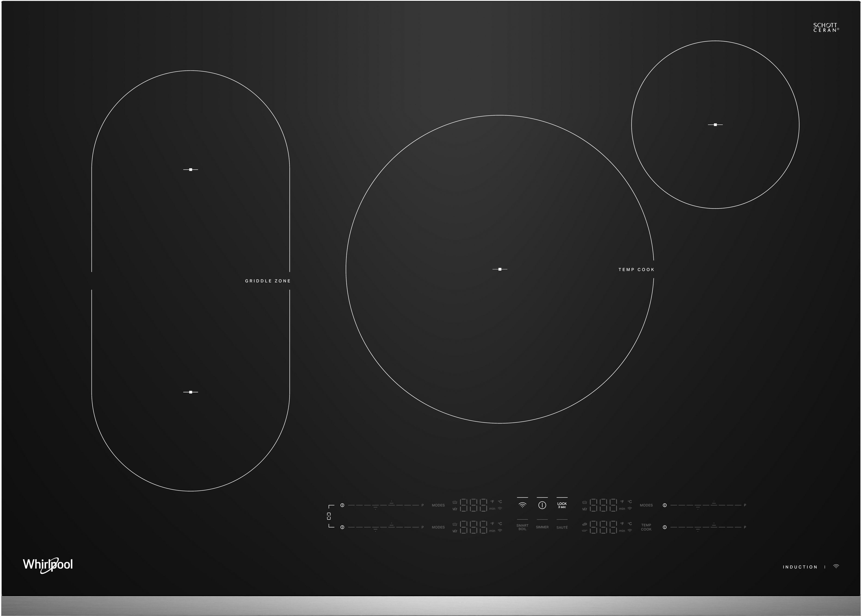The image size is (862, 616).
Task: Open MODES for the lower-left burner
Action: click(x=438, y=527)
